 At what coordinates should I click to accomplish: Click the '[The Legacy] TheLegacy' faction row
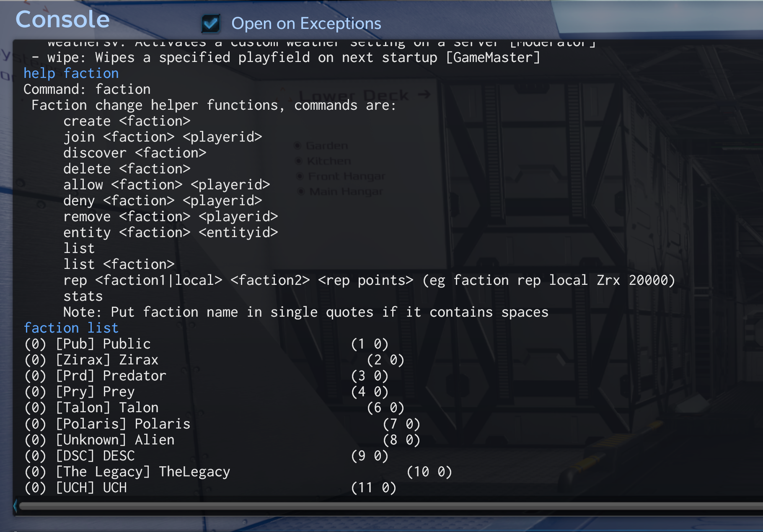[127, 472]
